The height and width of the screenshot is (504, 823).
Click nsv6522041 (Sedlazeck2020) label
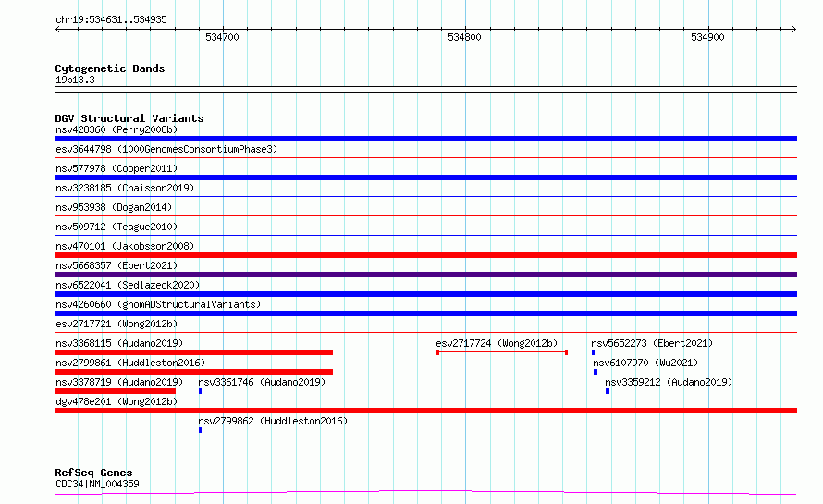pos(128,285)
